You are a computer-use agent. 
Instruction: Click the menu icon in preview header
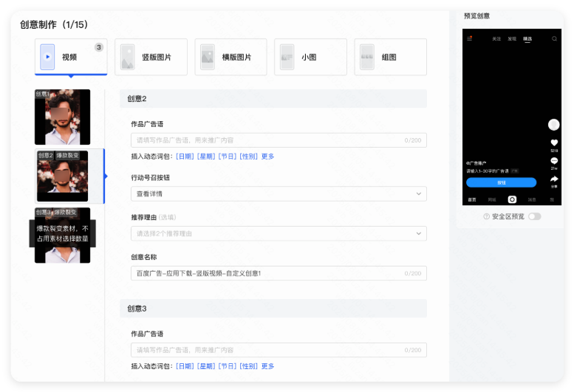point(470,38)
